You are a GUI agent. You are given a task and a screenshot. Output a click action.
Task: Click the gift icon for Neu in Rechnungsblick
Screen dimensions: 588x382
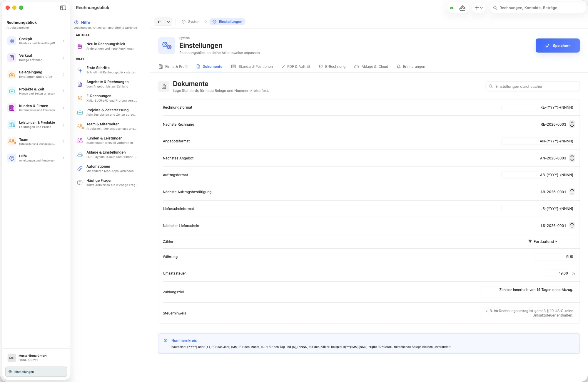click(80, 46)
